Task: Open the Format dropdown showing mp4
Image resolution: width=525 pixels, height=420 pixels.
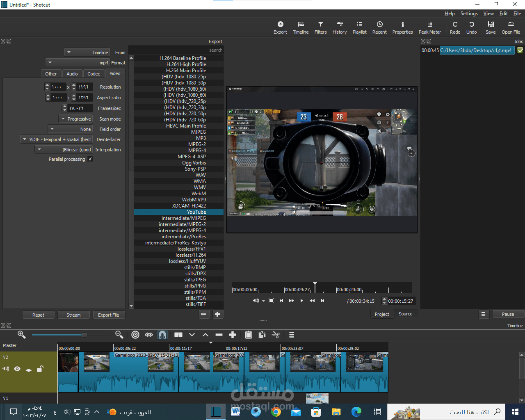Action: point(78,63)
